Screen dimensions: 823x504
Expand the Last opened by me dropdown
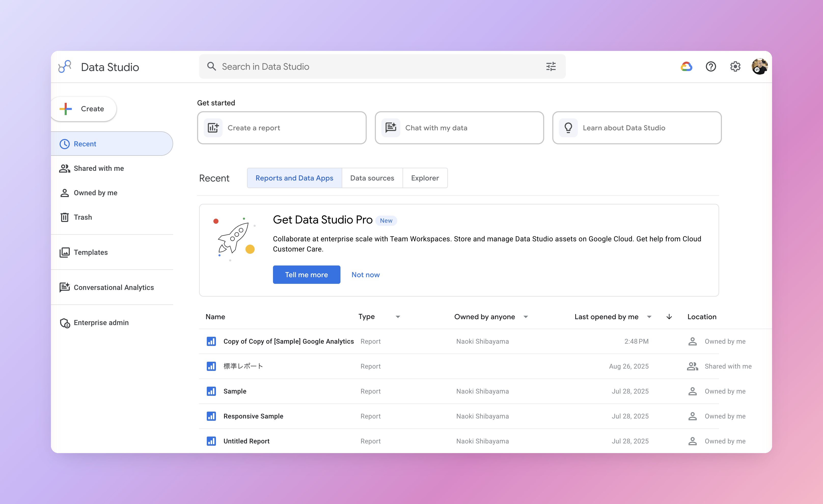[x=649, y=317]
